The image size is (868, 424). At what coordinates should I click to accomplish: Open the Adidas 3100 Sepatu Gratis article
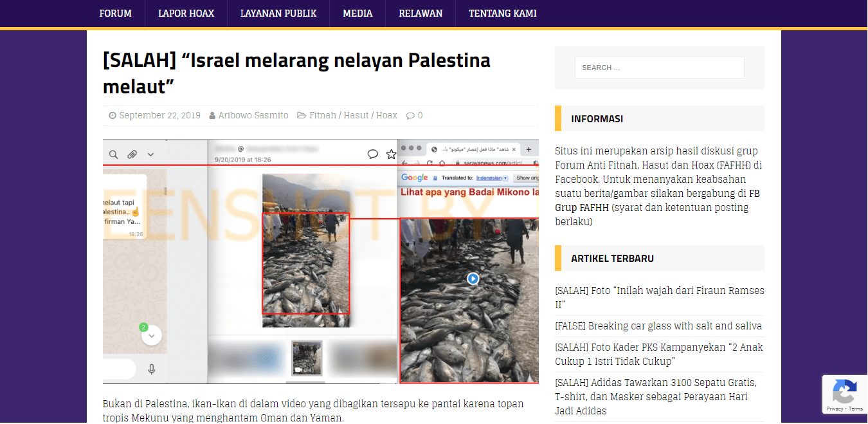(x=656, y=397)
